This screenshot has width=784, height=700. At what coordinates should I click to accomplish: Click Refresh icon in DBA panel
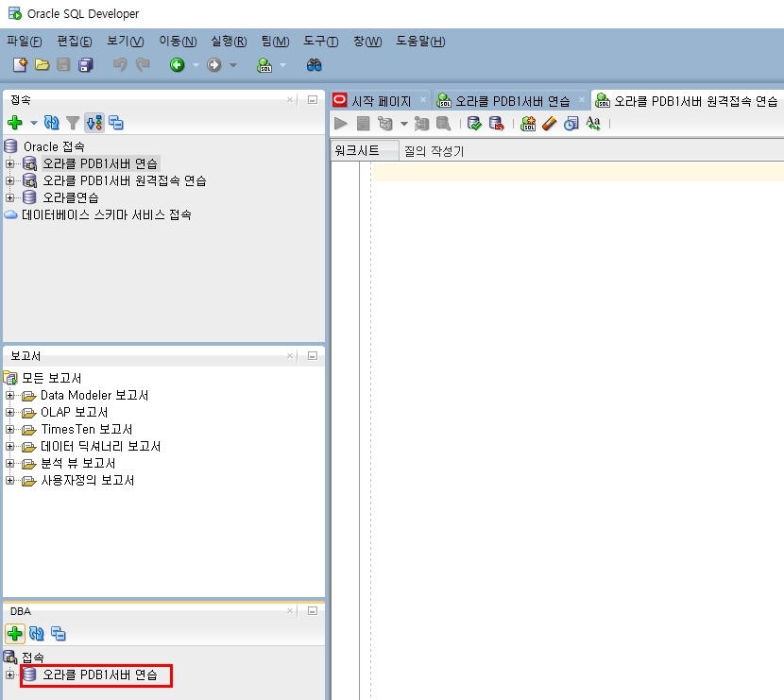[37, 634]
